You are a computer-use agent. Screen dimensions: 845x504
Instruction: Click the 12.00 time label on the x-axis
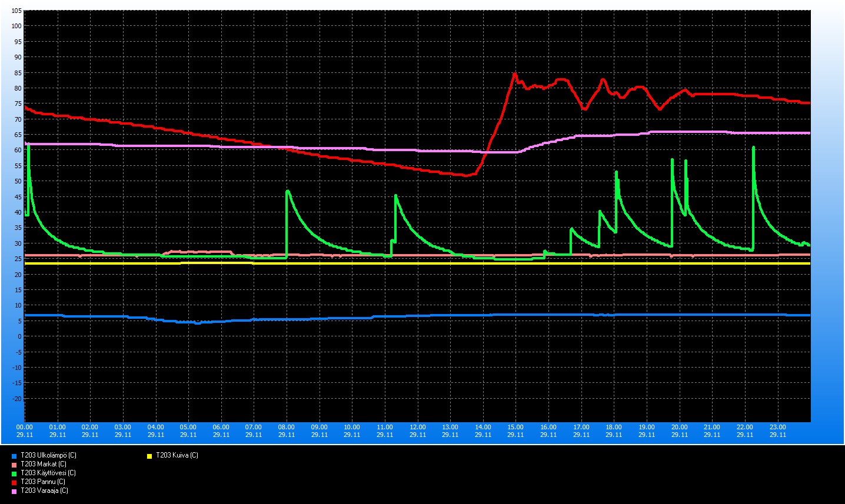(417, 427)
